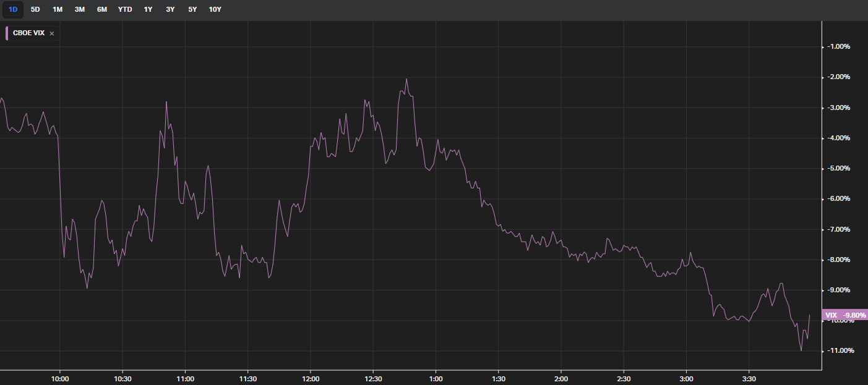Image resolution: width=868 pixels, height=385 pixels.
Task: Choose the 5Y time range
Action: tap(192, 9)
